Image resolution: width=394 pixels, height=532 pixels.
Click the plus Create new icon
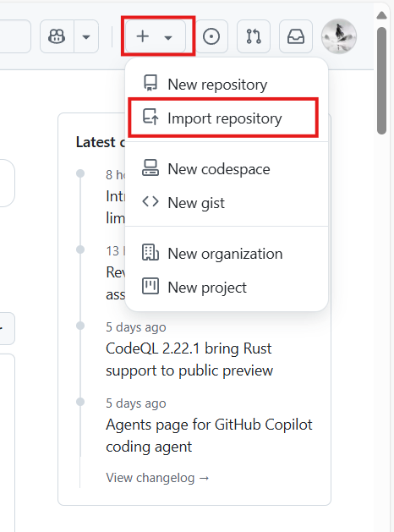click(x=143, y=36)
